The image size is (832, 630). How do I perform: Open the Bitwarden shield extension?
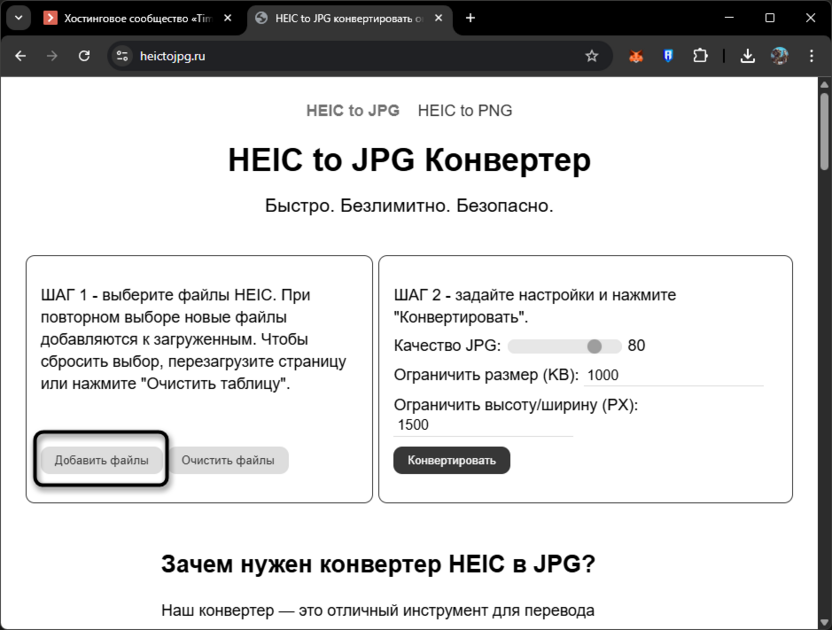pos(668,56)
